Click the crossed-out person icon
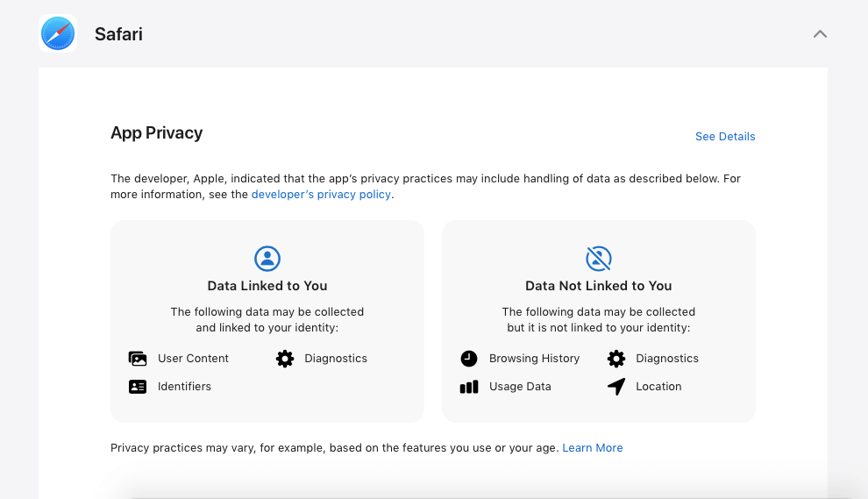The width and height of the screenshot is (868, 499). pos(599,259)
